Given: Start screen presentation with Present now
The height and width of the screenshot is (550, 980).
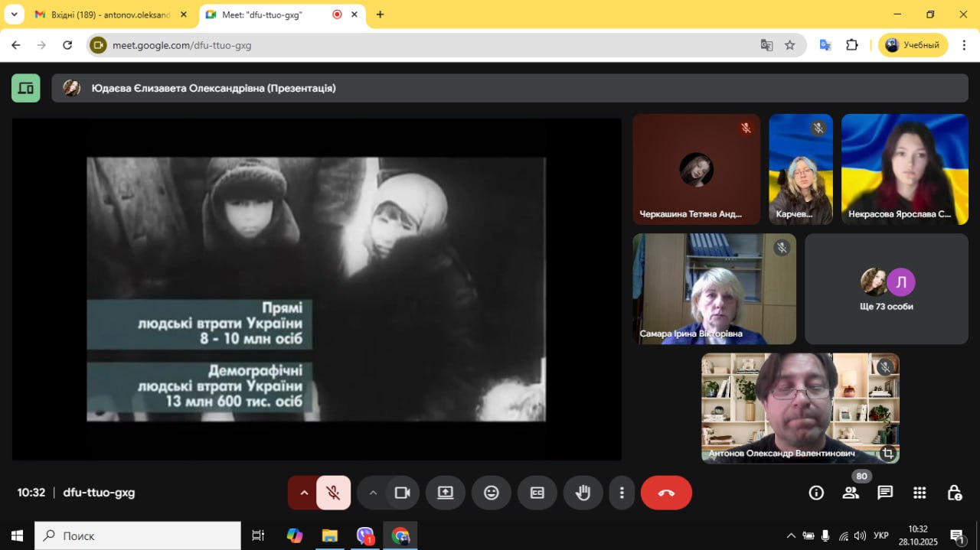Looking at the screenshot, I should tap(446, 493).
